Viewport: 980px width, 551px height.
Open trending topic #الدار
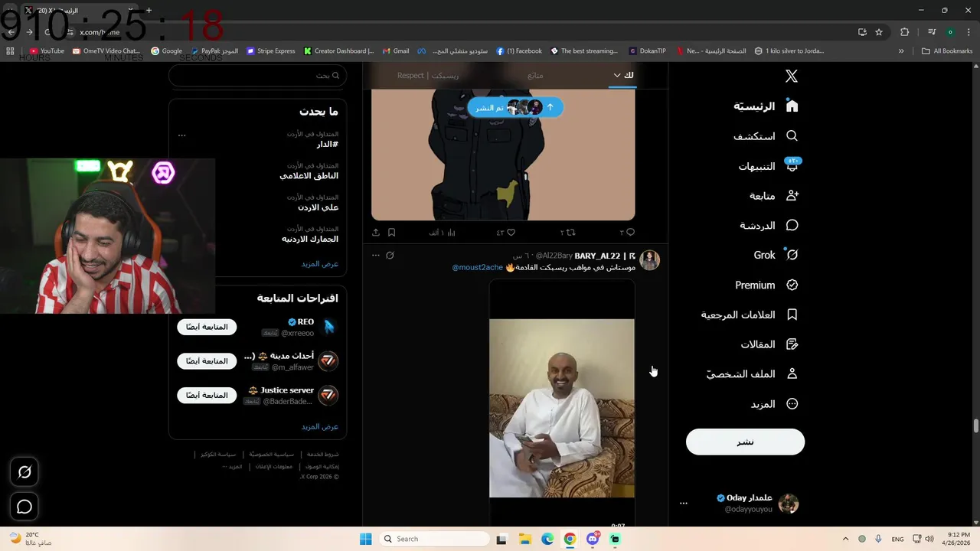(x=327, y=144)
